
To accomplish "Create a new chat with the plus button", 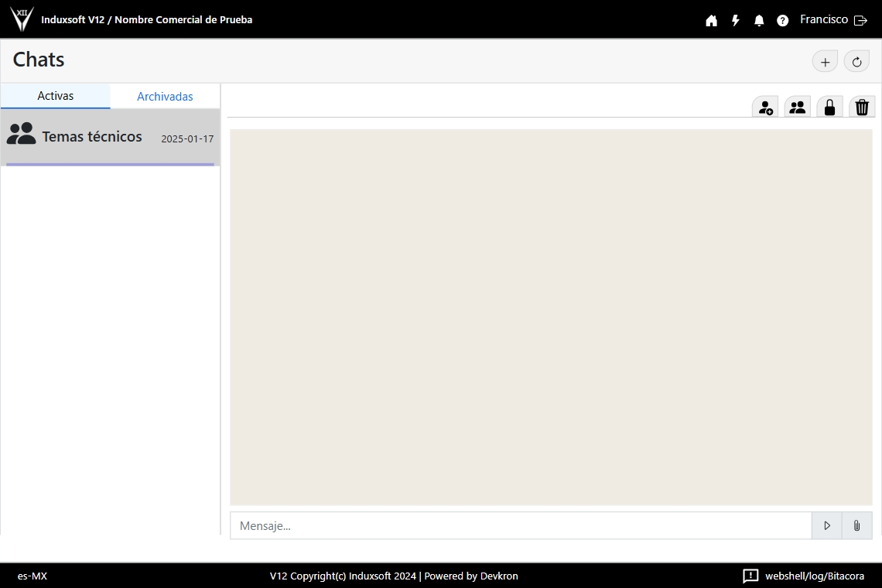I will click(x=825, y=62).
